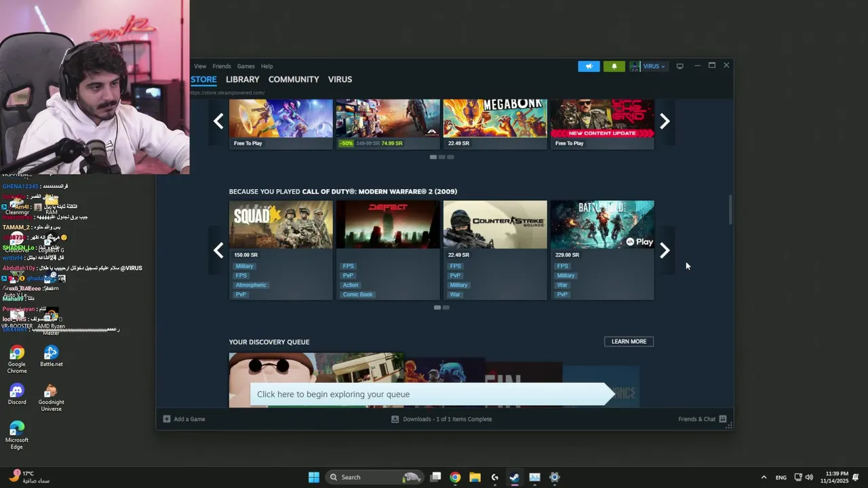Open the Defect game thumbnail

pos(388,224)
